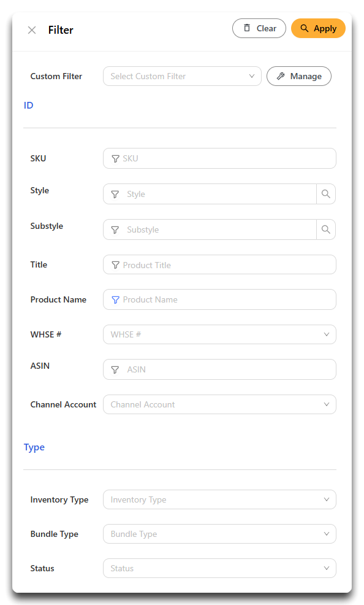This screenshot has height=605, width=364.
Task: Open the Channel Account dropdown
Action: click(219, 404)
